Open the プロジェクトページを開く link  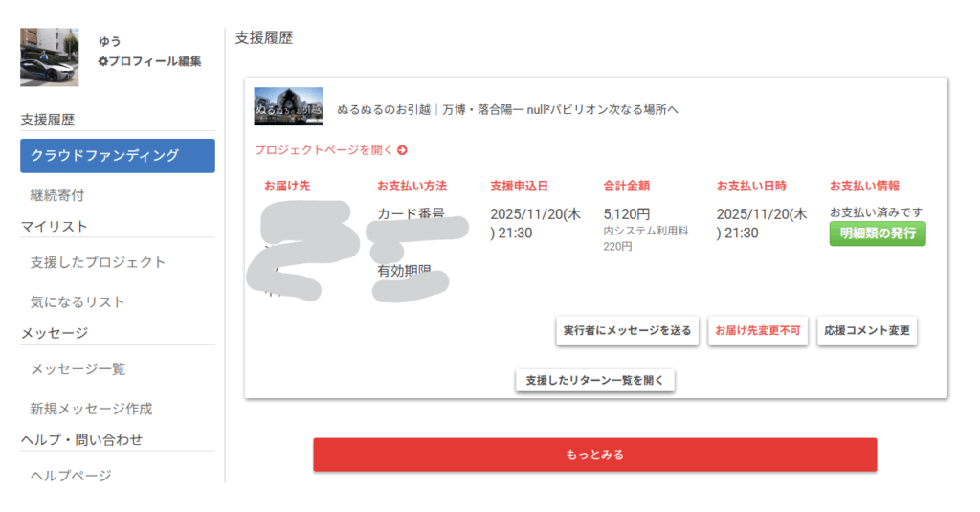(324, 150)
